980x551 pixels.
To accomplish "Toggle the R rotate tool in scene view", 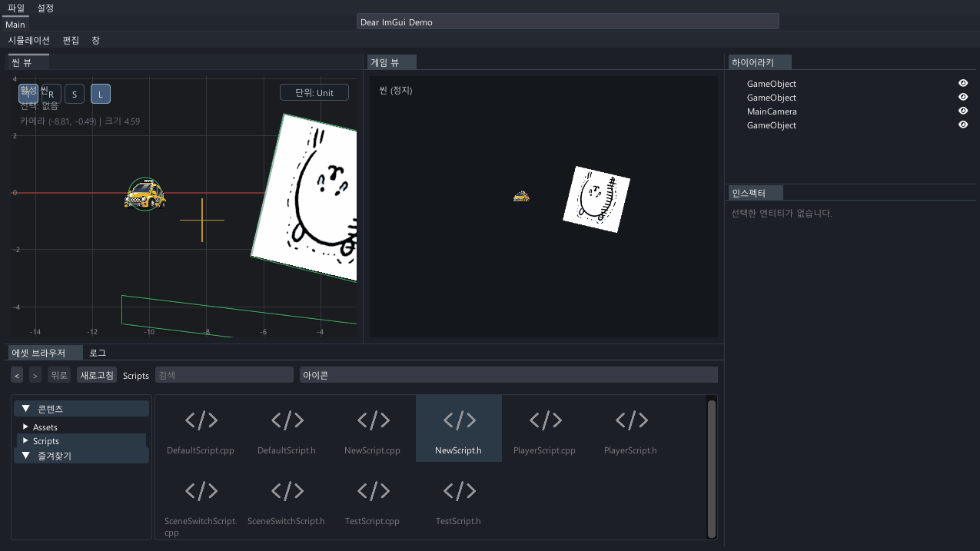I will click(51, 94).
